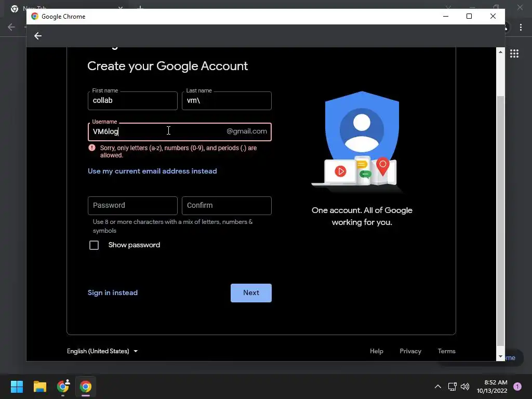The image size is (532, 399).
Task: Click scrollbar up arrow in the popup
Action: tap(500, 52)
